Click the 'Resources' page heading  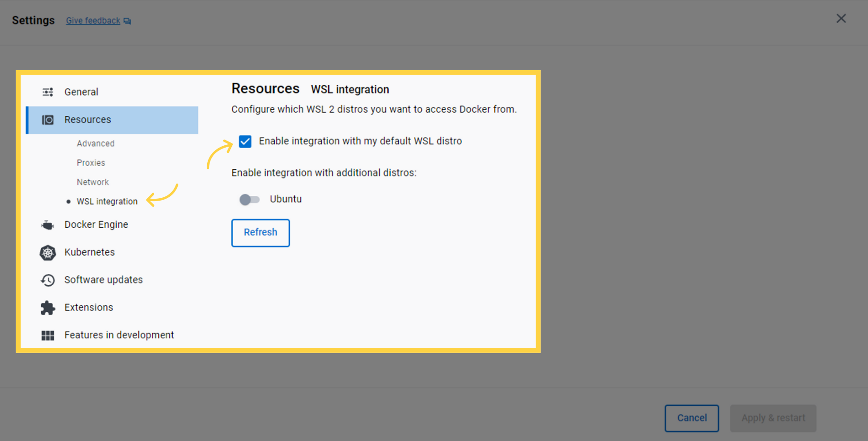tap(265, 88)
